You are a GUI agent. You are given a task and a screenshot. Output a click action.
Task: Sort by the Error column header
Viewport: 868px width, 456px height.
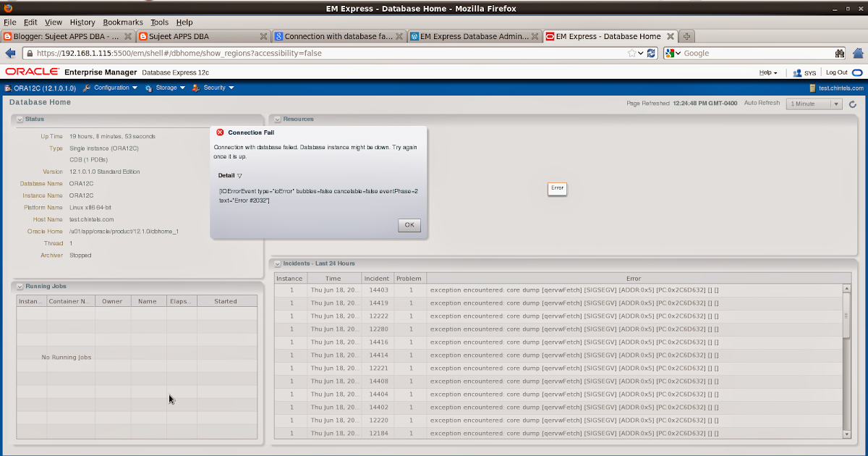point(634,278)
